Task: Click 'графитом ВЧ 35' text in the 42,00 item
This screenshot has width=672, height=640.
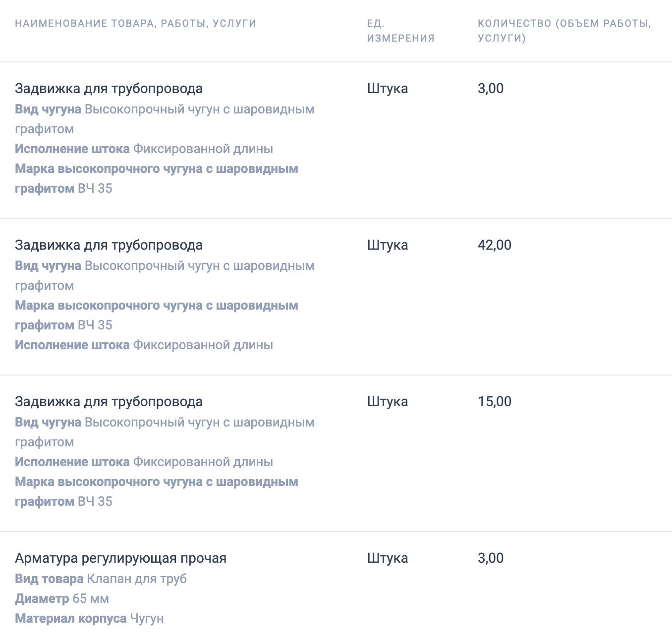Action: 63,325
